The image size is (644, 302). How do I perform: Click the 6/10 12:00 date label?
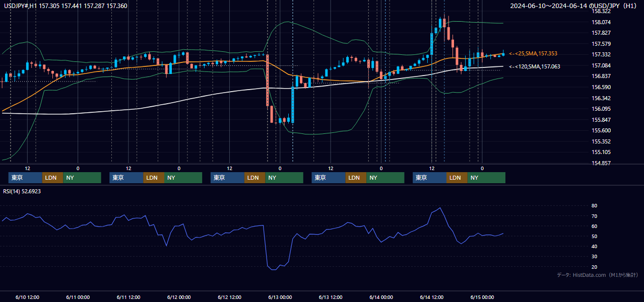tap(27, 297)
